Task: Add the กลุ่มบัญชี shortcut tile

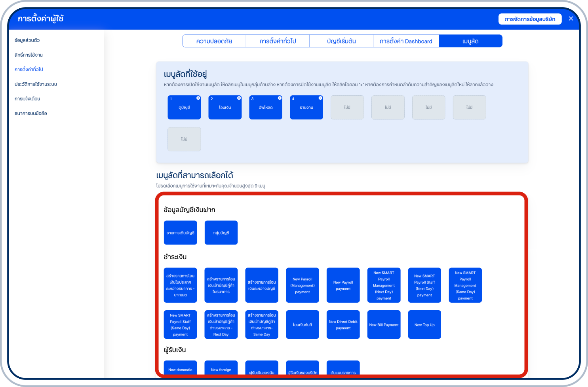Action: 221,233
